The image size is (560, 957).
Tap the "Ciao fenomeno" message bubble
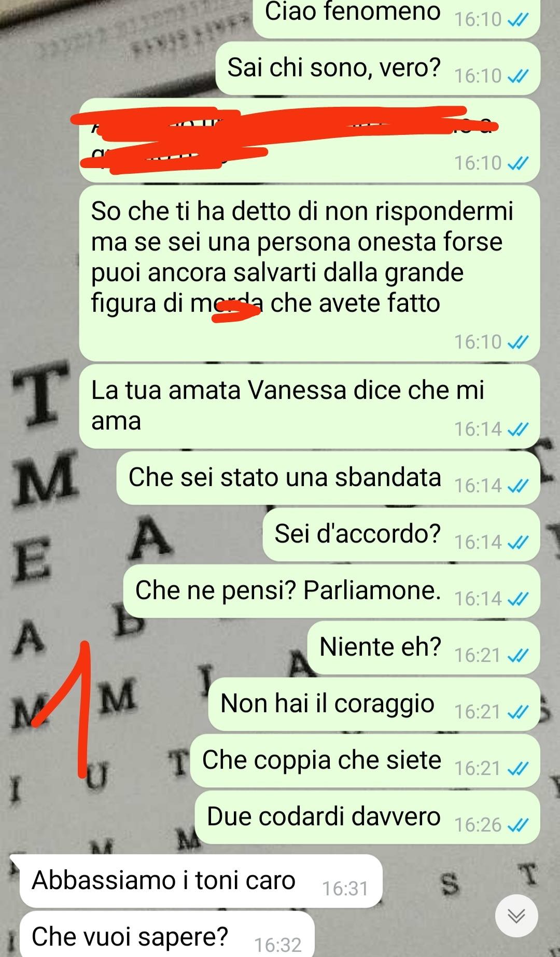click(396, 18)
